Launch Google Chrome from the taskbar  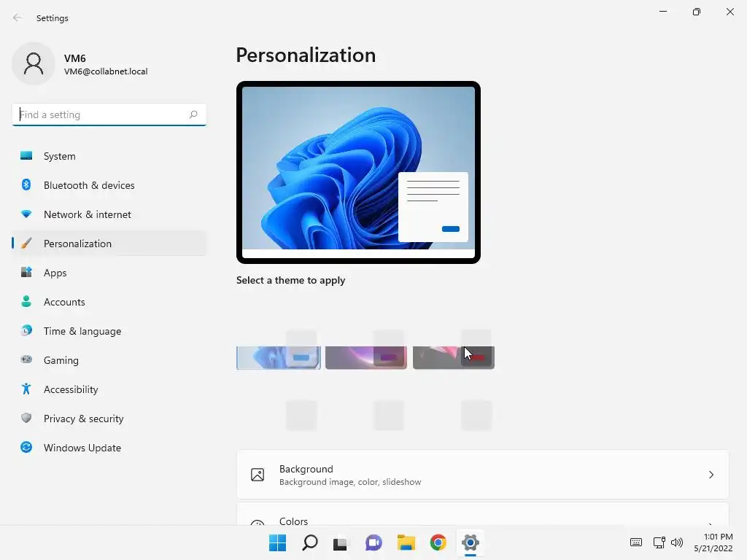438,542
